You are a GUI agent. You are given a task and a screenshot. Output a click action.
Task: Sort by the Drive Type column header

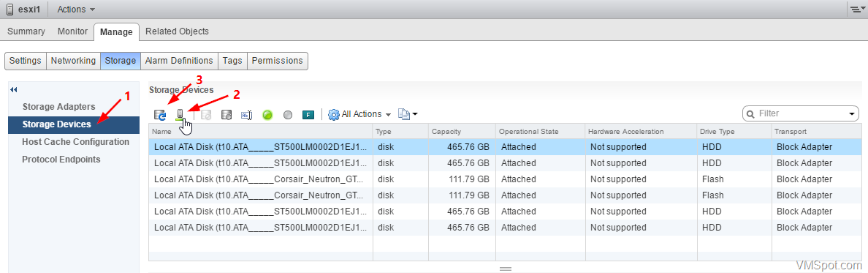[x=734, y=132]
